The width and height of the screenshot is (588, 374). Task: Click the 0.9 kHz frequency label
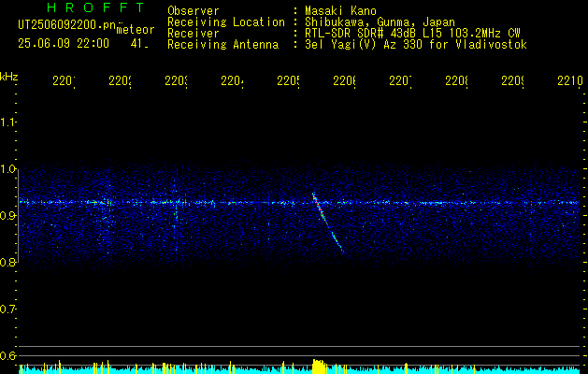pos(7,216)
